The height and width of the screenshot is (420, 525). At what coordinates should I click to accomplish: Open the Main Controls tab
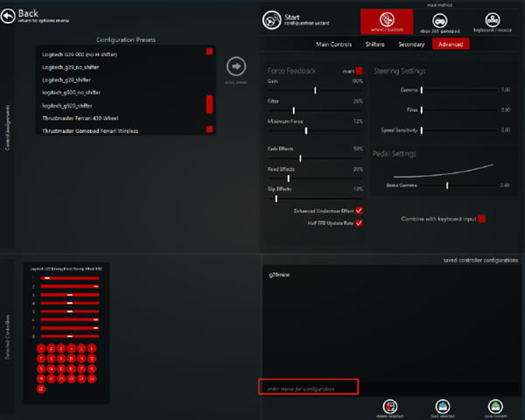pyautogui.click(x=334, y=44)
